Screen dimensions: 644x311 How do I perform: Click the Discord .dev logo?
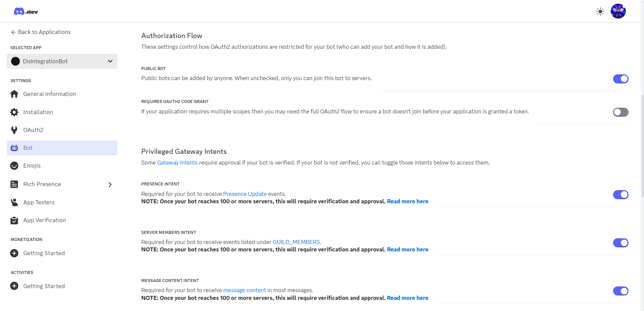coord(26,12)
